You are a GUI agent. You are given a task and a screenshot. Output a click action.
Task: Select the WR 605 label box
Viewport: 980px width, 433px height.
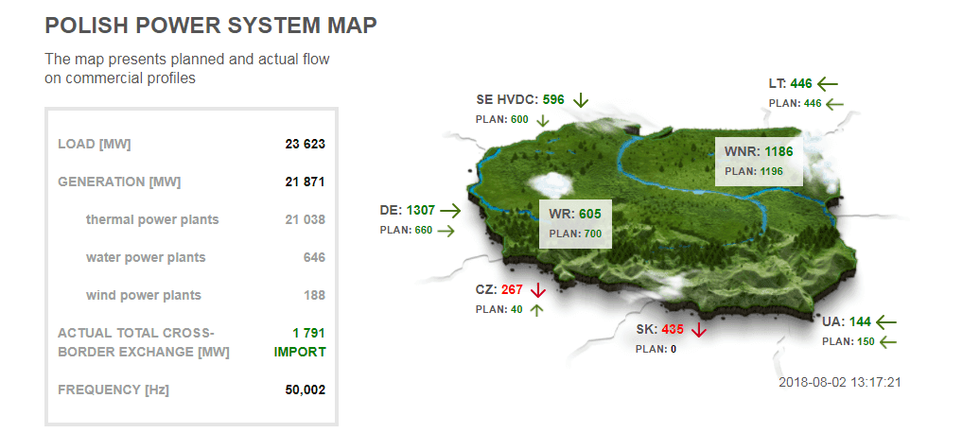click(x=575, y=223)
